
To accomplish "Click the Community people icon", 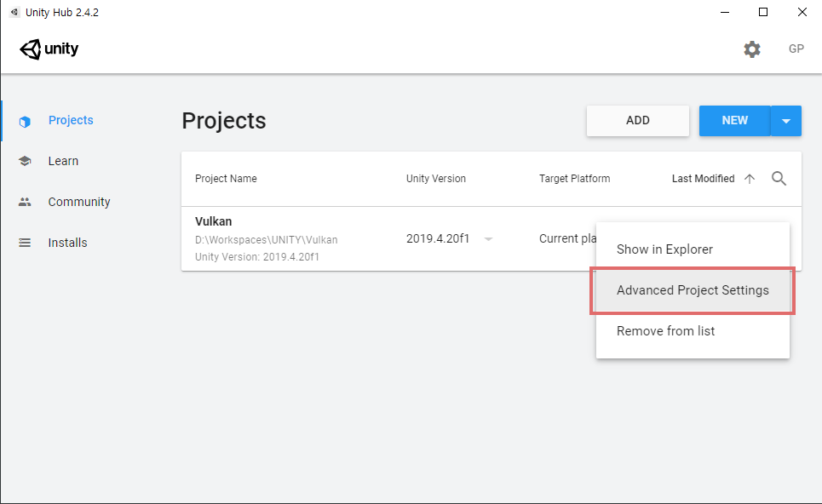I will click(25, 202).
